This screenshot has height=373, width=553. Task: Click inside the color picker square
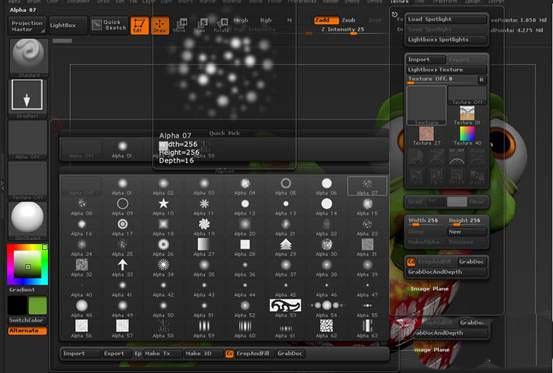coord(28,264)
